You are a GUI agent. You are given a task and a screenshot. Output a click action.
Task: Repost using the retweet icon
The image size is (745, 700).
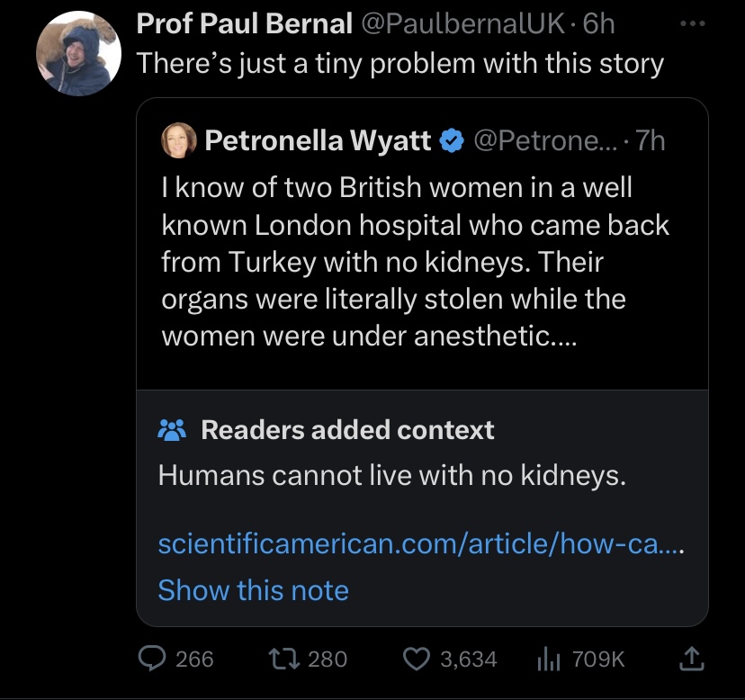284,660
